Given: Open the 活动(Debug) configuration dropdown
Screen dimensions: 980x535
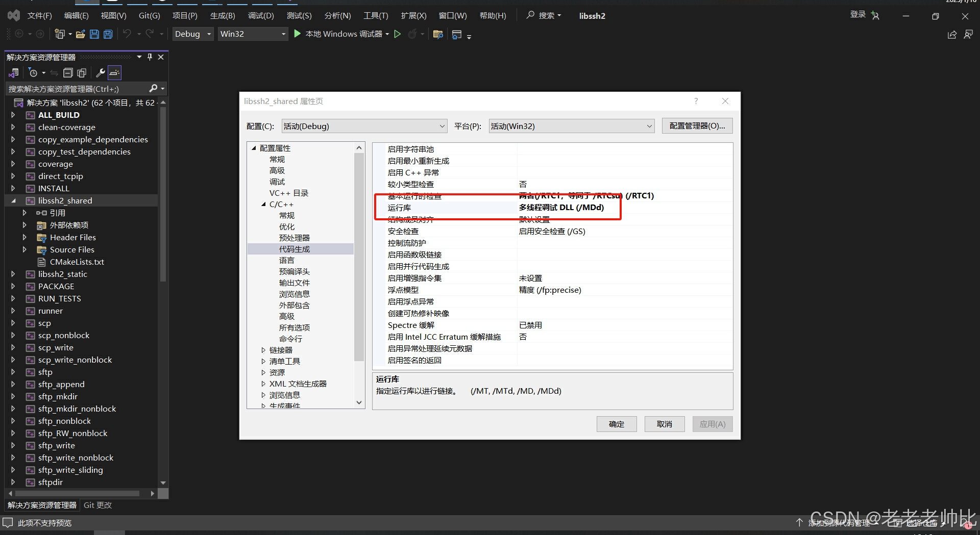Looking at the screenshot, I should point(363,126).
